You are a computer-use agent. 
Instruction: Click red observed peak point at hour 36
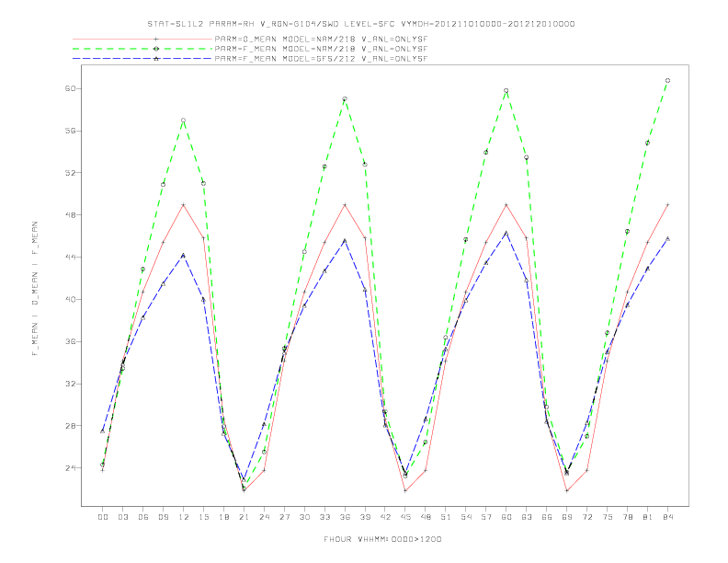click(x=345, y=204)
